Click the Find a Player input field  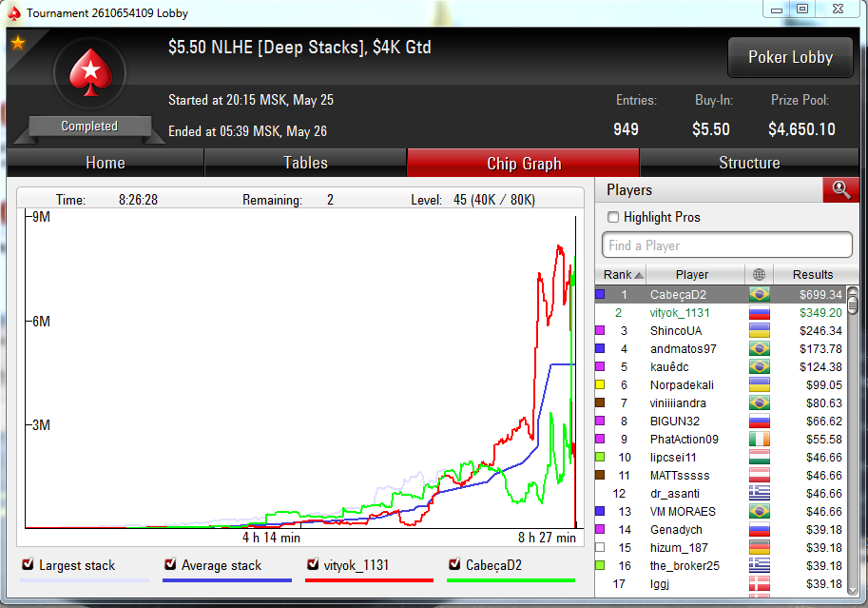(x=727, y=245)
